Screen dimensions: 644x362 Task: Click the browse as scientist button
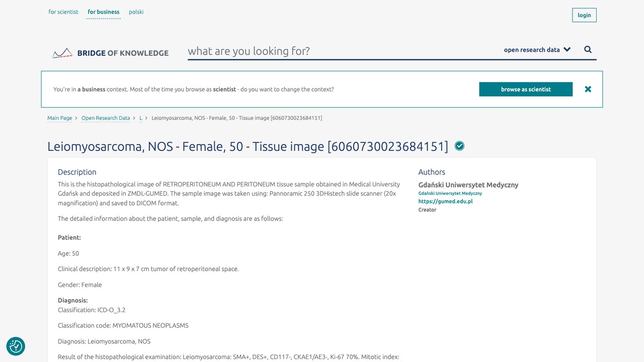(526, 89)
